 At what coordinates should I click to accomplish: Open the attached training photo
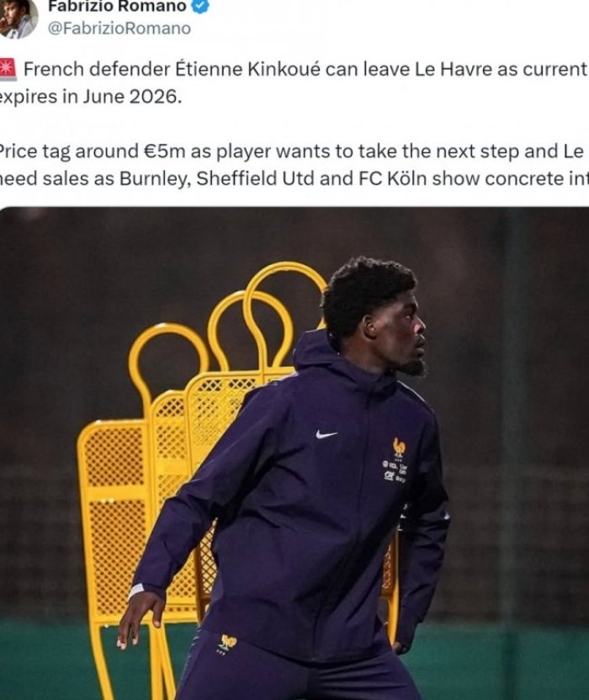[x=294, y=453]
